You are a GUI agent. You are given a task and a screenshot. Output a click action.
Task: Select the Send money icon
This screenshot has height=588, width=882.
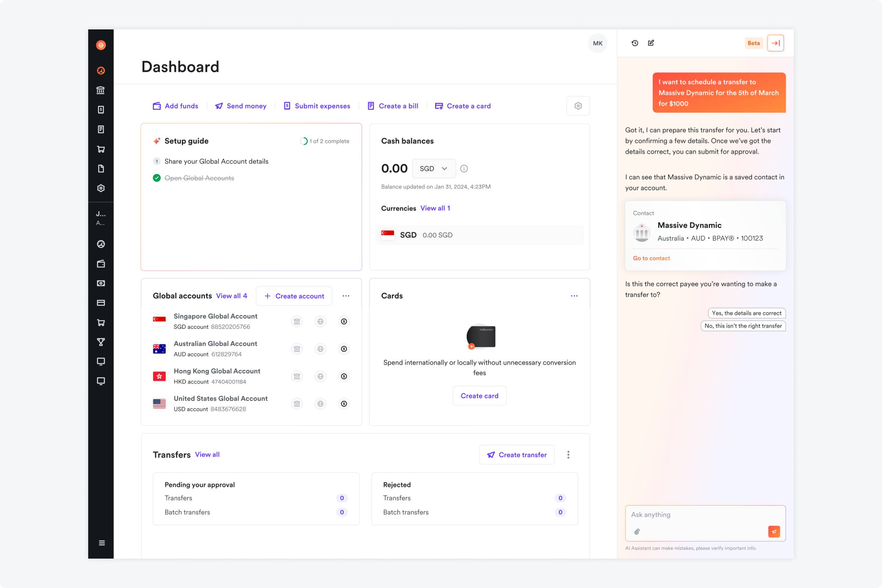[x=219, y=106]
